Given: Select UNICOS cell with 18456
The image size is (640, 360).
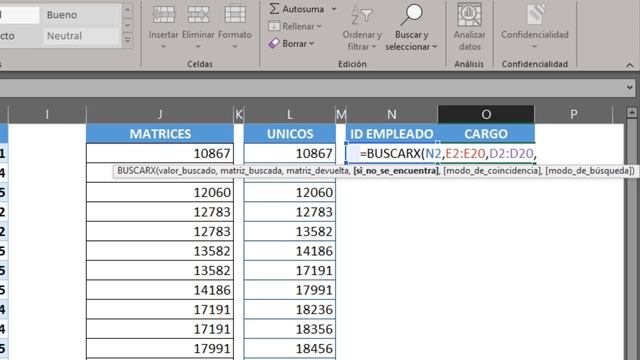Looking at the screenshot, I should (290, 349).
